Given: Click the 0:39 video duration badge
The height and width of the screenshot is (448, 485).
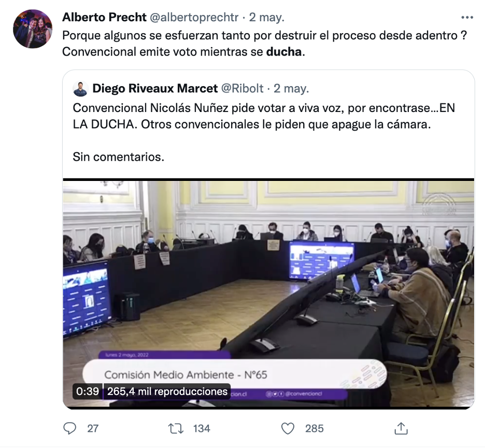Looking at the screenshot, I should (88, 391).
